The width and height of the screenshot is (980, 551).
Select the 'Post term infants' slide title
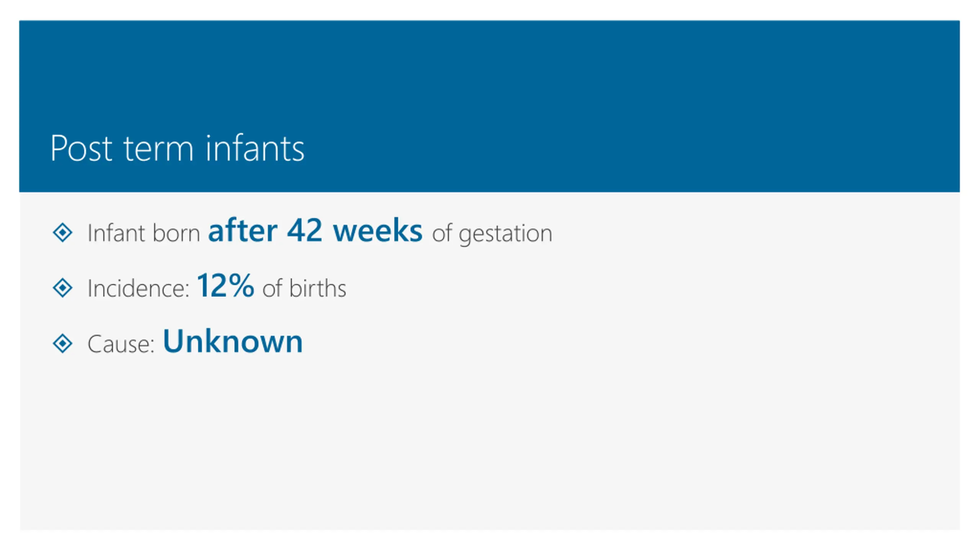click(x=177, y=148)
